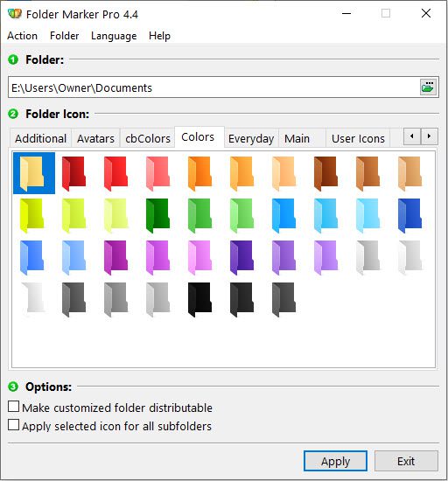The height and width of the screenshot is (481, 448).
Task: Switch to the Everyday tab
Action: click(251, 138)
